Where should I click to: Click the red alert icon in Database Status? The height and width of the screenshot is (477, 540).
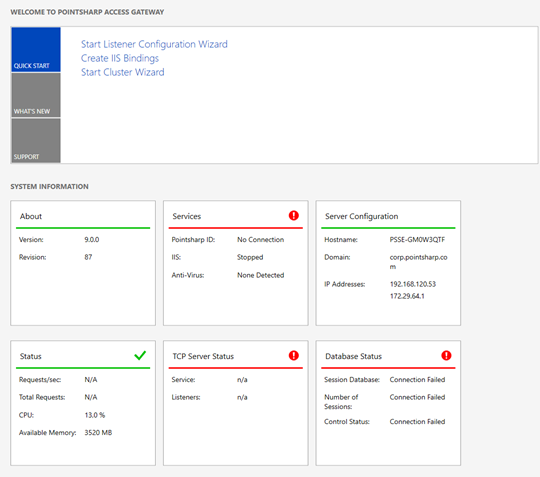pyautogui.click(x=446, y=355)
